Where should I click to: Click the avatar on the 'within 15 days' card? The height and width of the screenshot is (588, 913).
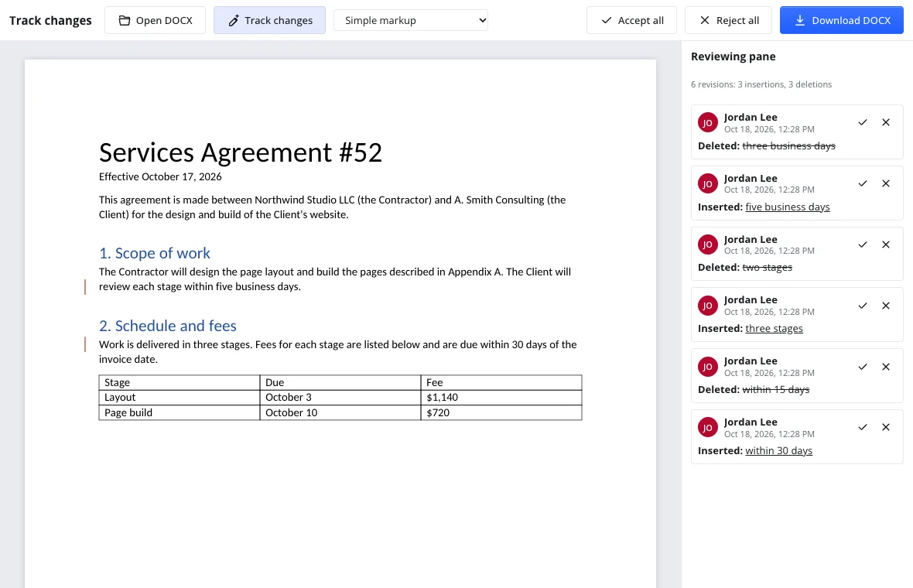[707, 367]
